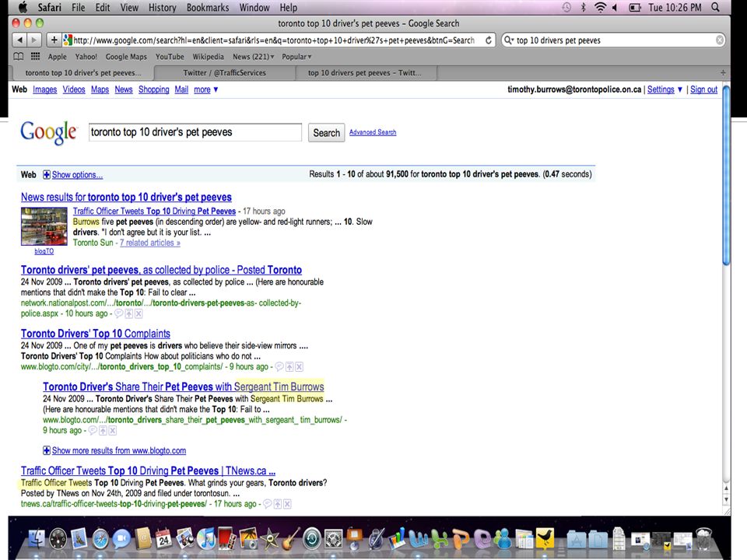Open Entourage from the Dock
This screenshot has height=560, width=747.
(x=482, y=538)
